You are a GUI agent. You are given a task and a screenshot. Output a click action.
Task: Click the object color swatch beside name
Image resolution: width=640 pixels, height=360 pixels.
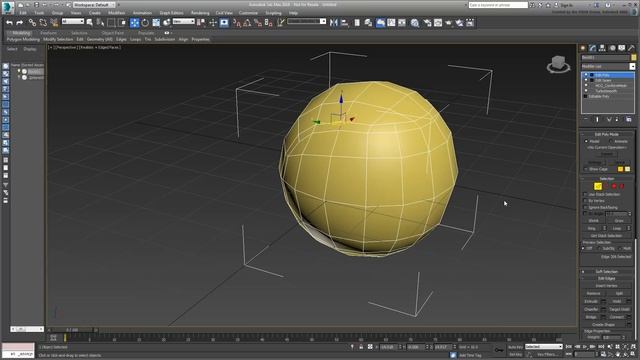click(x=633, y=58)
